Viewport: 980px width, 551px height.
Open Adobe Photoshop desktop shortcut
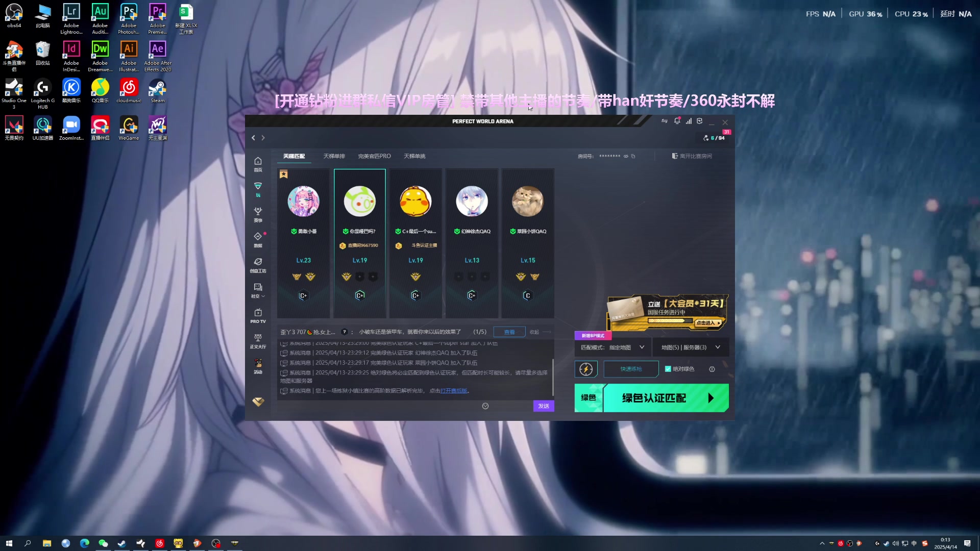[129, 19]
